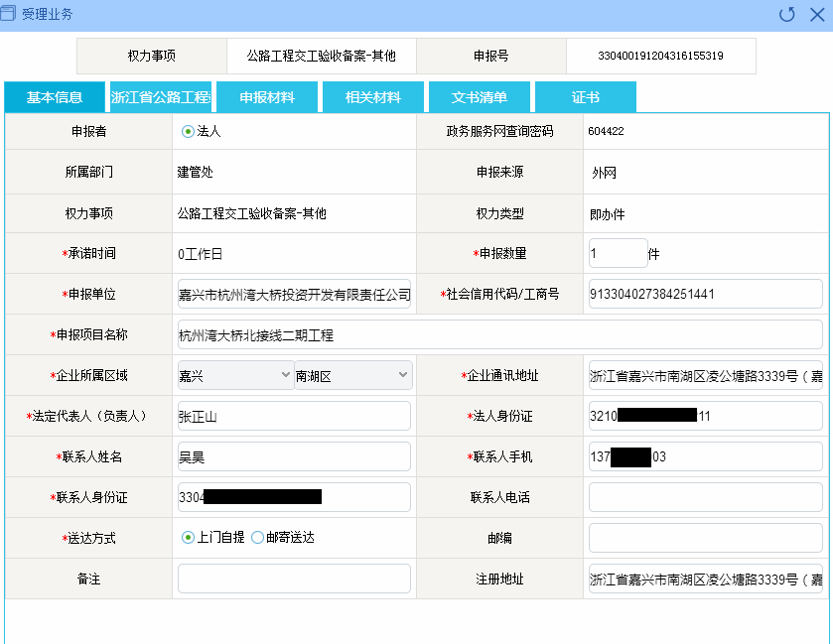This screenshot has width=833, height=644.
Task: Select the 法人 radio button
Action: [x=188, y=131]
